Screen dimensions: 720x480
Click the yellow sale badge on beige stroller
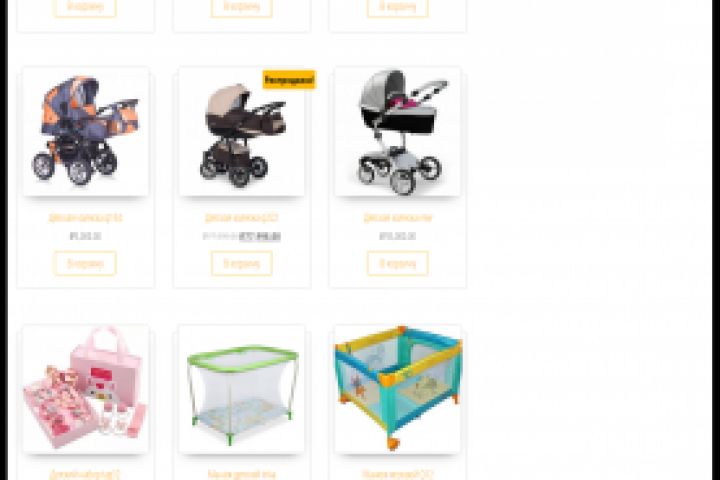click(289, 80)
